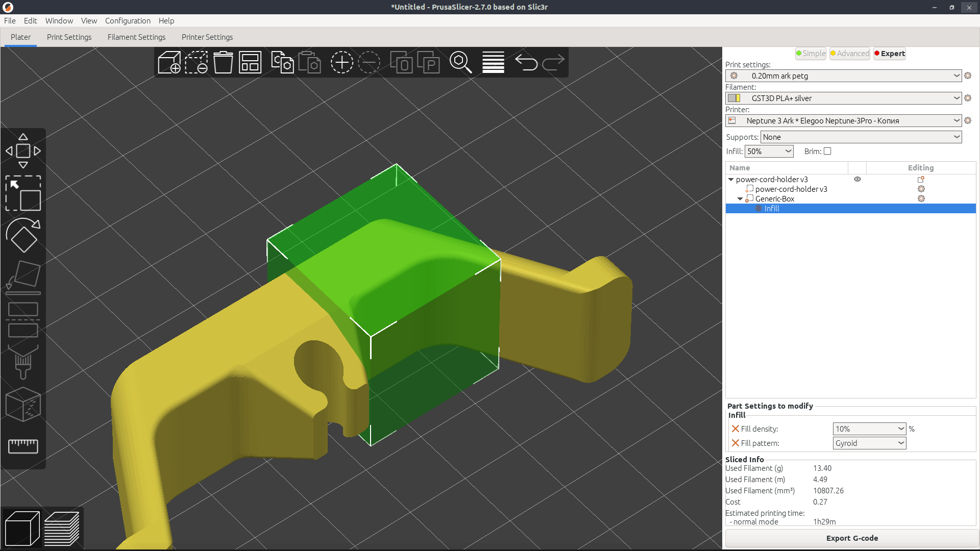
Task: Switch to Print Settings tab
Action: pos(69,37)
